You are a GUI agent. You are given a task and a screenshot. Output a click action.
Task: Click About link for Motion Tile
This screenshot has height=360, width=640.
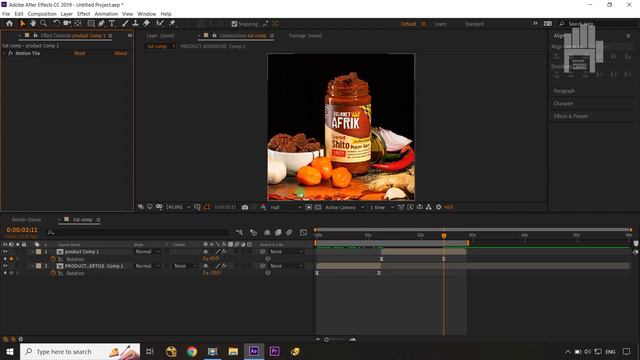tap(121, 53)
